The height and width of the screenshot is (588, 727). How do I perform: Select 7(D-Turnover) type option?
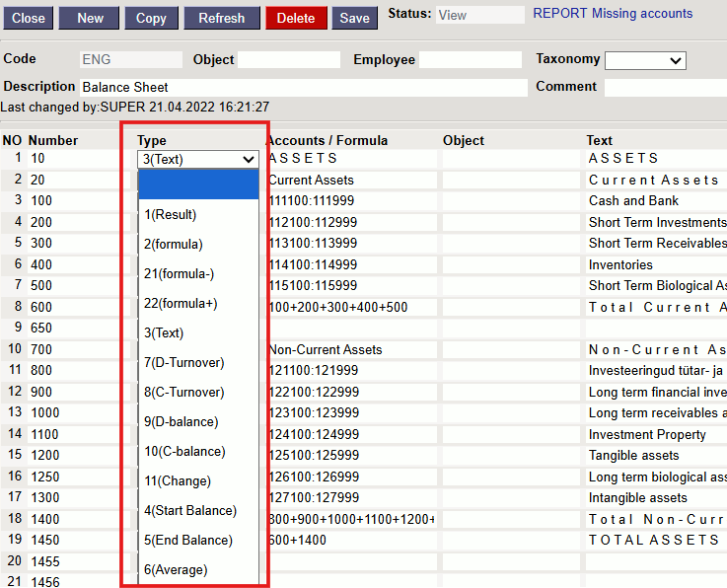click(x=183, y=363)
